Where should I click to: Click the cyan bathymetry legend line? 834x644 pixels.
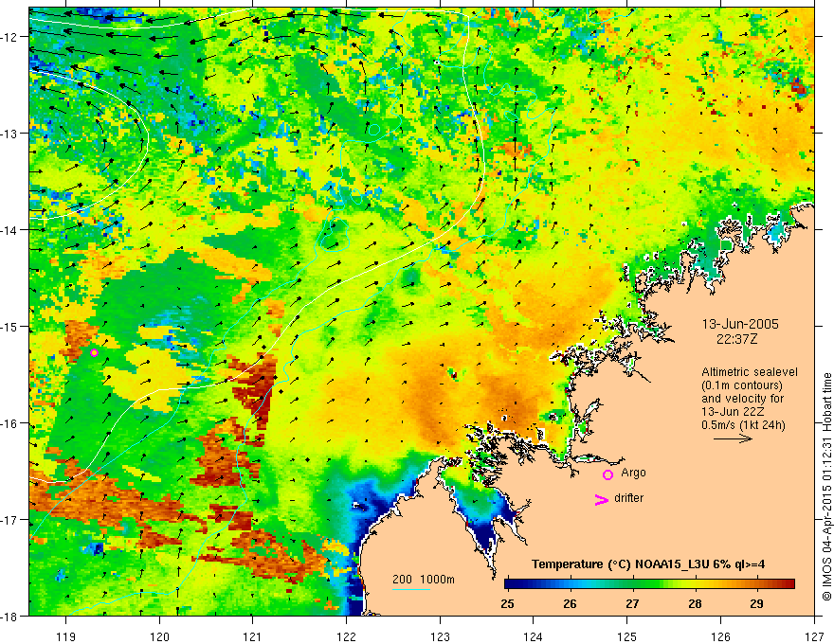click(x=411, y=589)
